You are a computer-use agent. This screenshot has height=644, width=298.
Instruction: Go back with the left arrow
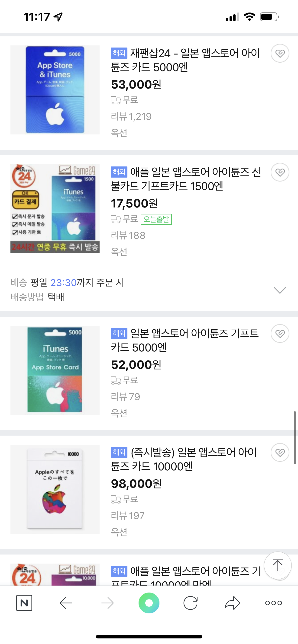66,603
